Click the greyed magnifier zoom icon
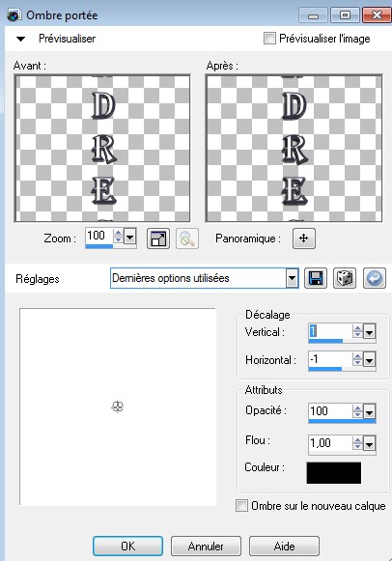 pyautogui.click(x=187, y=238)
